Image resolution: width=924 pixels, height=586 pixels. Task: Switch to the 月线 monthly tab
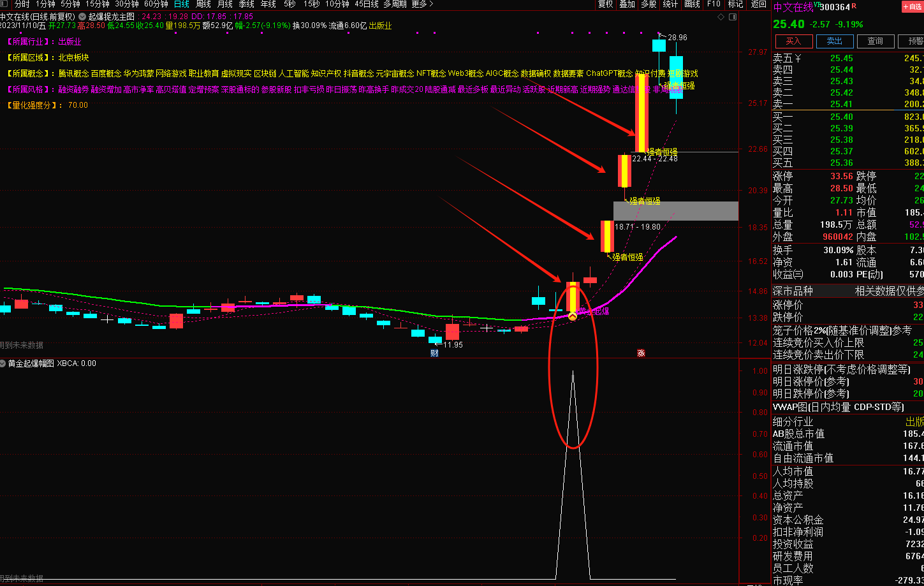point(224,4)
